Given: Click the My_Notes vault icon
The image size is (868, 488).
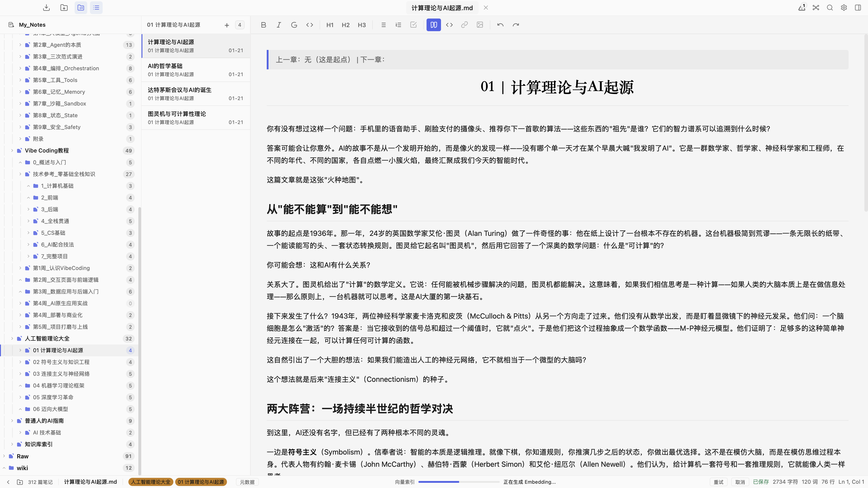Looking at the screenshot, I should point(11,25).
